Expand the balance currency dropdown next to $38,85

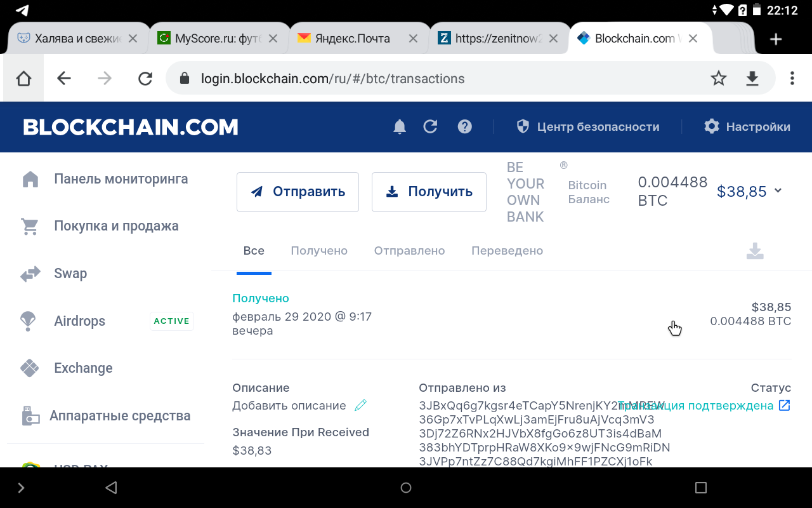point(778,191)
